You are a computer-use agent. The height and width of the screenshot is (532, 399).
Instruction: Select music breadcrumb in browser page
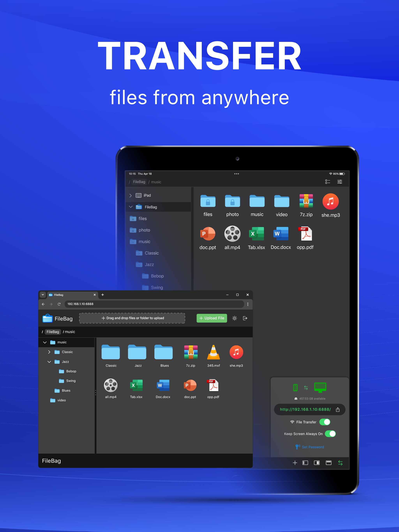click(x=70, y=332)
